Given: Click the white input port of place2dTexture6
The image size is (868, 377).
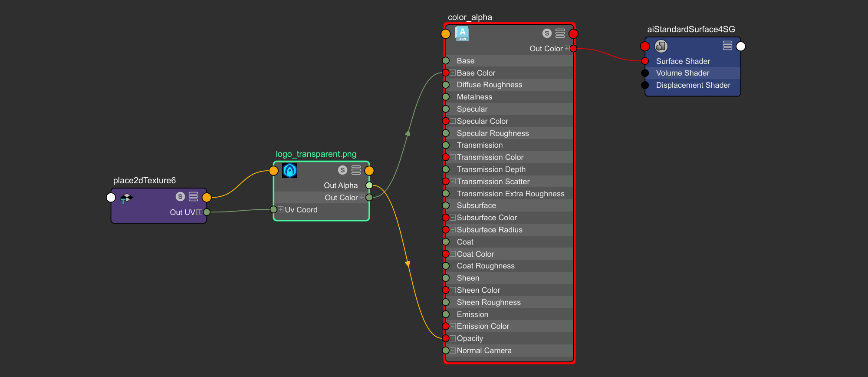Looking at the screenshot, I should (111, 198).
